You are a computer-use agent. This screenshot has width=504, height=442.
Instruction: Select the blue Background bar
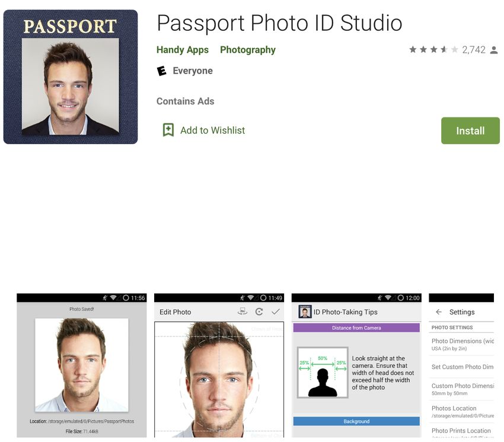coord(356,421)
